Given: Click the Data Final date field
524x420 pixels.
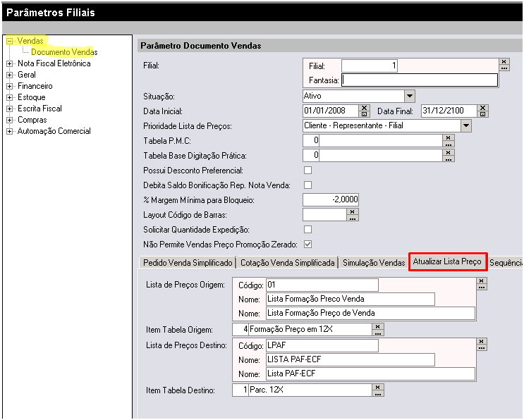Looking at the screenshot, I should [x=449, y=111].
